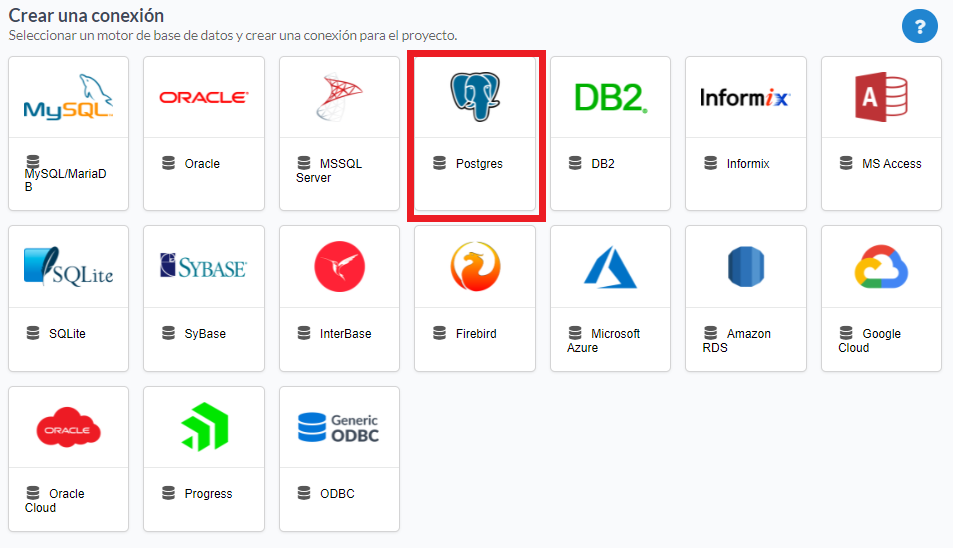Click the Microsoft Azure label text
This screenshot has height=548, width=953.
click(x=604, y=340)
